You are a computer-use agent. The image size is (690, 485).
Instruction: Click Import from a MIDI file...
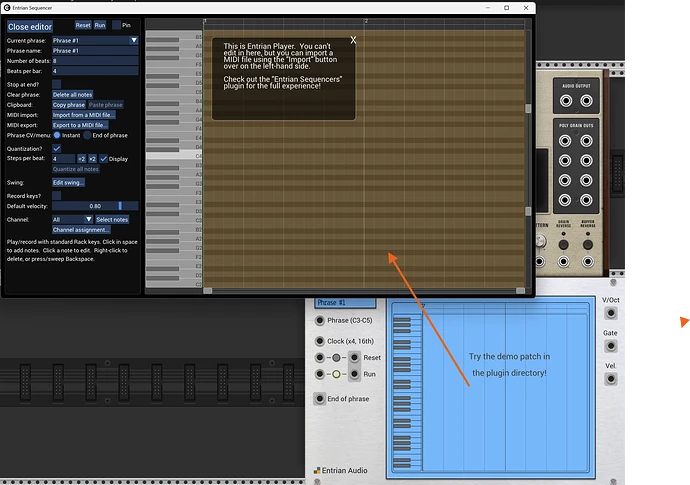click(84, 115)
